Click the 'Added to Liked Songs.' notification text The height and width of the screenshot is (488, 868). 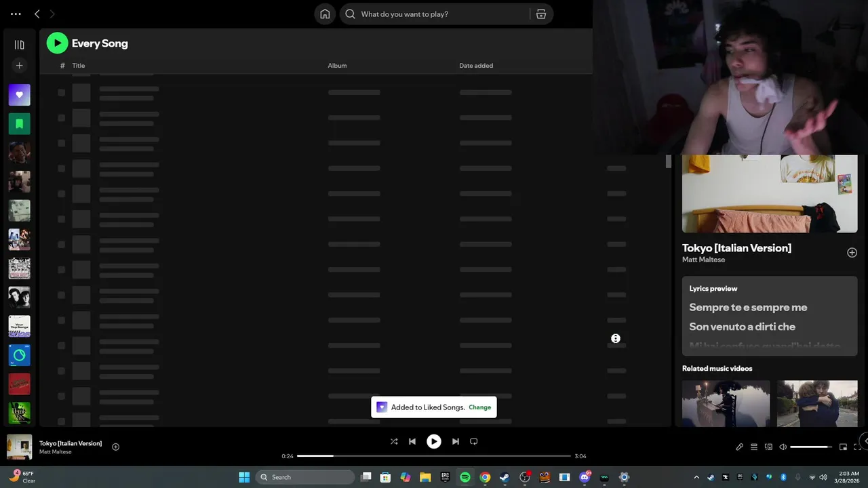point(428,407)
